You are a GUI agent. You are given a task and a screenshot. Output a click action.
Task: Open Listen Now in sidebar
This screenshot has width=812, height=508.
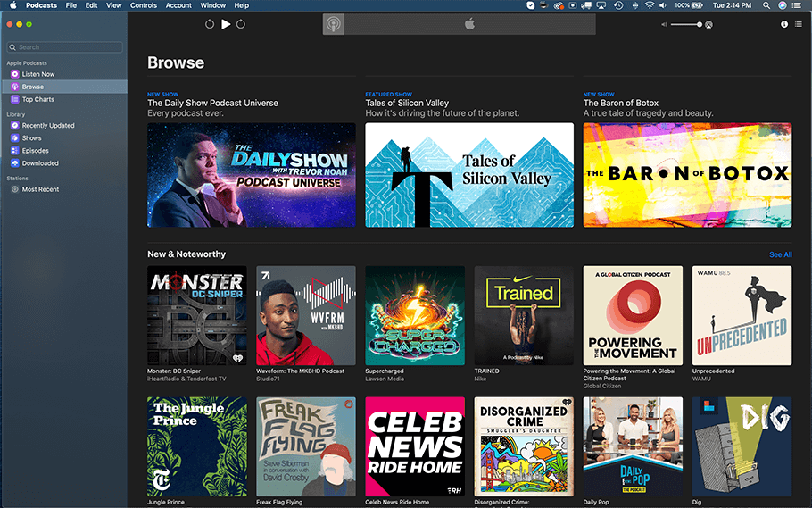tap(64, 74)
